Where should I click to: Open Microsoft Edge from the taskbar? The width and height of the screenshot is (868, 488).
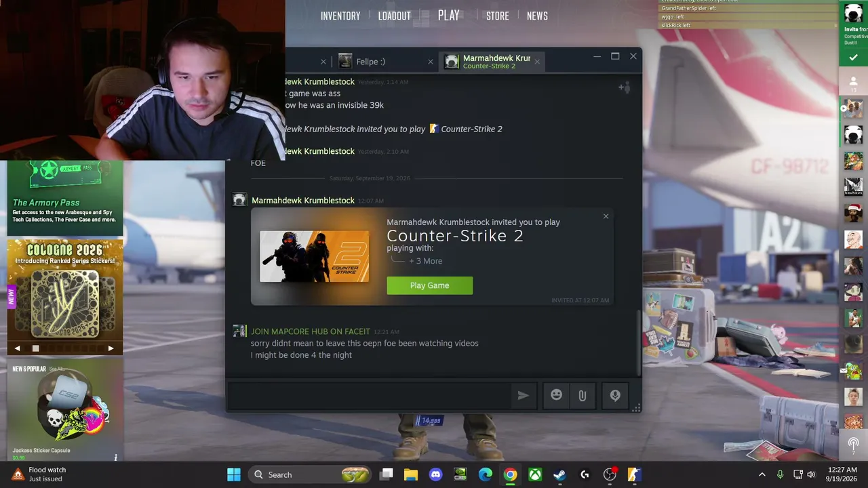(x=486, y=474)
